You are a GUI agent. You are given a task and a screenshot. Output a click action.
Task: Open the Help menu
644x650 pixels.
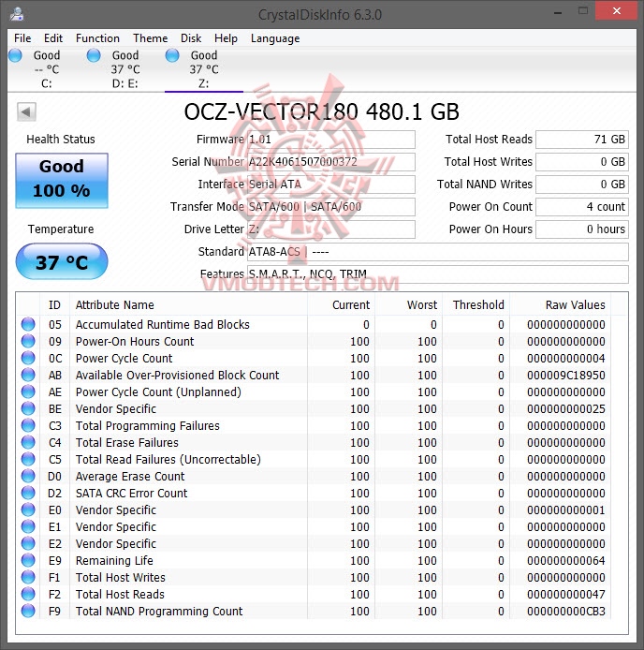226,38
